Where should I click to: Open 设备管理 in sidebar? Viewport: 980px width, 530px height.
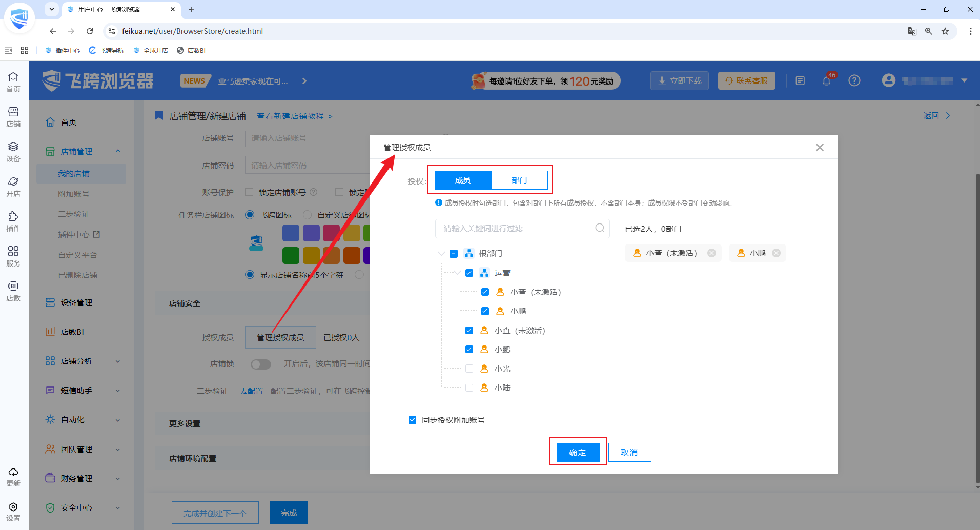(76, 303)
